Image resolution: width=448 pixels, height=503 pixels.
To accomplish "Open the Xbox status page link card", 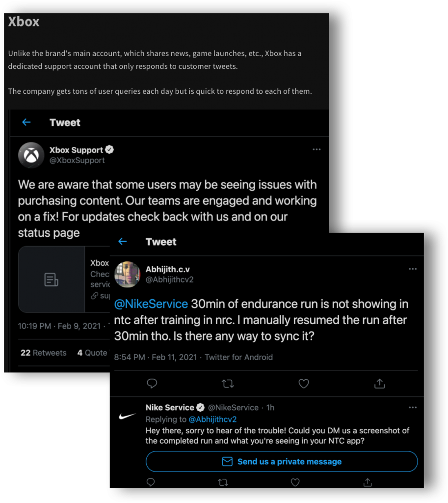I will 64,279.
